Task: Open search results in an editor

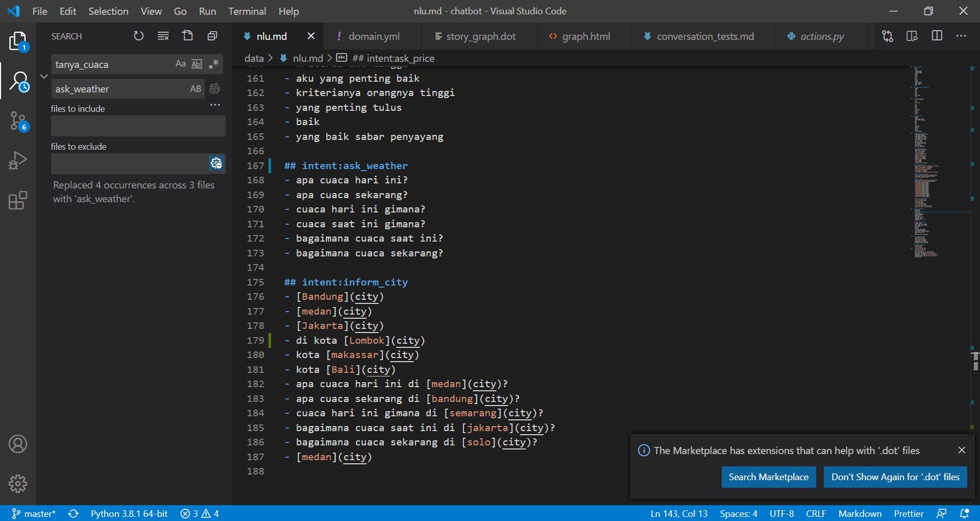Action: coord(188,36)
